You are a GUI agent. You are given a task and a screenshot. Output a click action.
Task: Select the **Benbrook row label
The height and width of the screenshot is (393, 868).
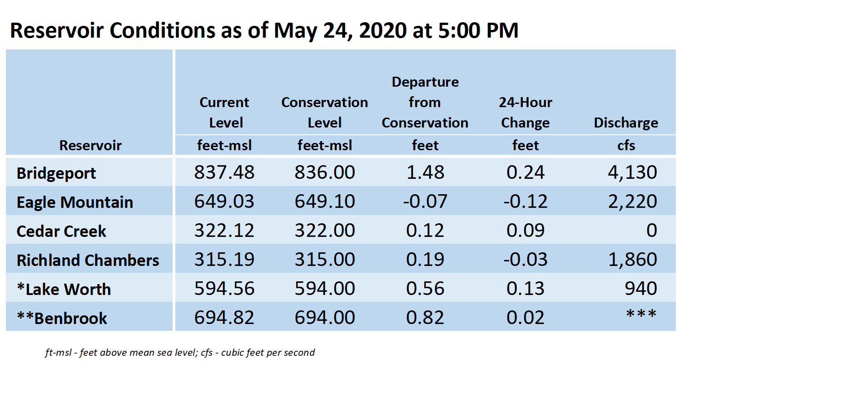[x=62, y=319]
